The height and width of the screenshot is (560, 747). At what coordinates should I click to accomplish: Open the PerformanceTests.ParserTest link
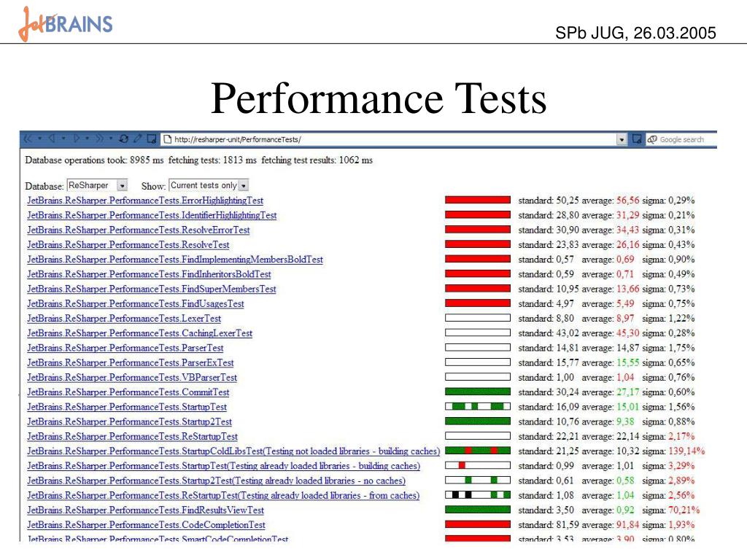(125, 348)
